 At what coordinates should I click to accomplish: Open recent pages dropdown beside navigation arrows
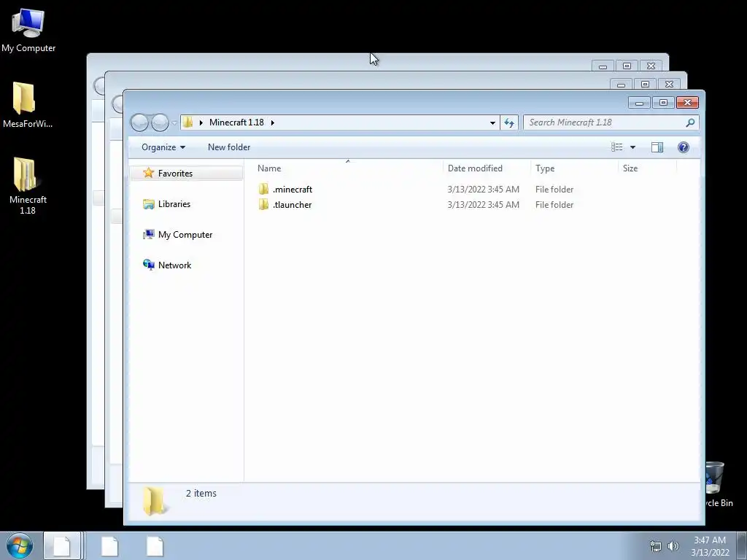(174, 122)
